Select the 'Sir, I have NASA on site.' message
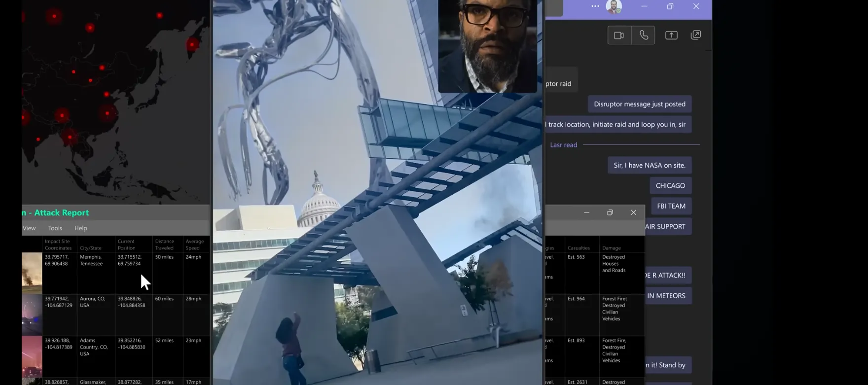868x385 pixels. tap(650, 165)
